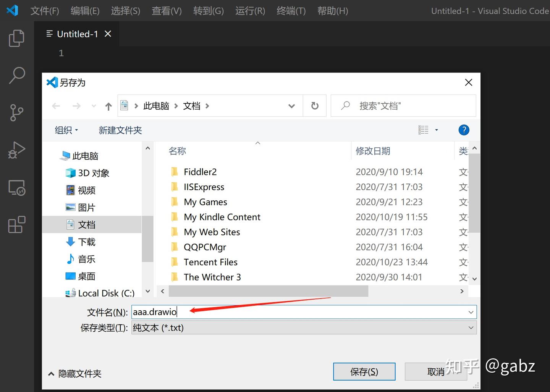
Task: Open the 文件(F) menu
Action: 44,11
